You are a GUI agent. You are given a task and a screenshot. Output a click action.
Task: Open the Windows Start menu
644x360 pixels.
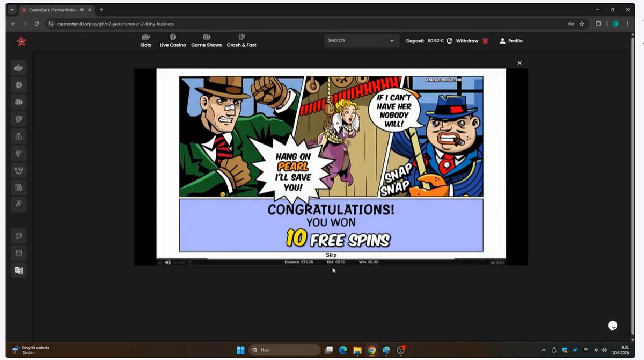240,350
